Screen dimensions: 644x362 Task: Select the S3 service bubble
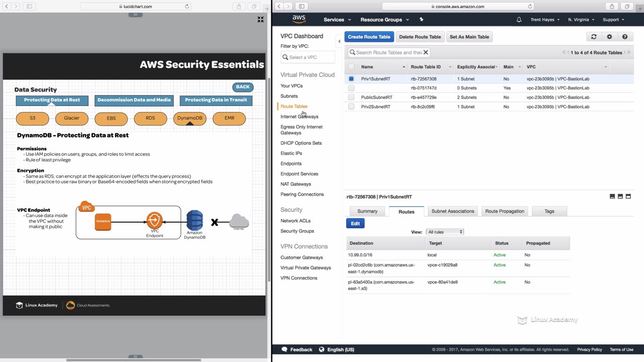pos(33,118)
